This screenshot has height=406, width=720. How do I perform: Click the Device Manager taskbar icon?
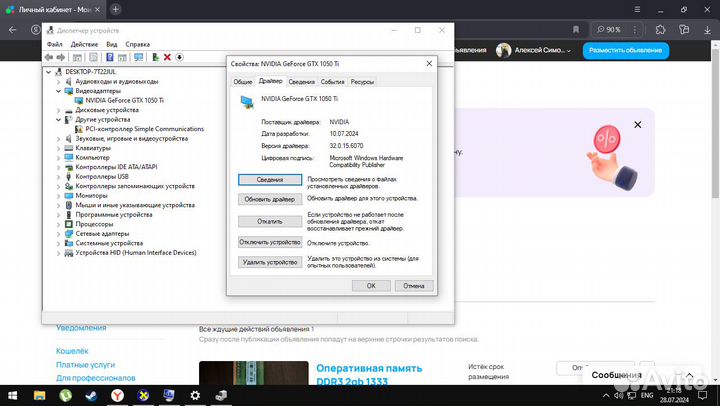coord(221,395)
